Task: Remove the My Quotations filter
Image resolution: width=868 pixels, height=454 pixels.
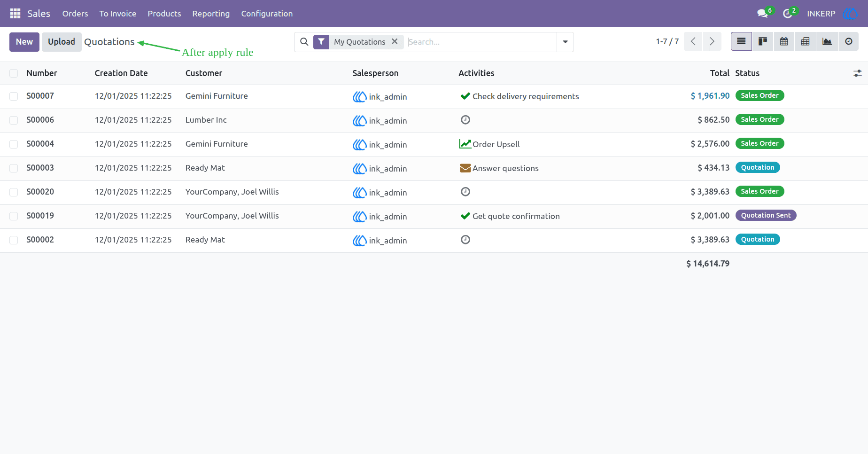Action: point(395,41)
